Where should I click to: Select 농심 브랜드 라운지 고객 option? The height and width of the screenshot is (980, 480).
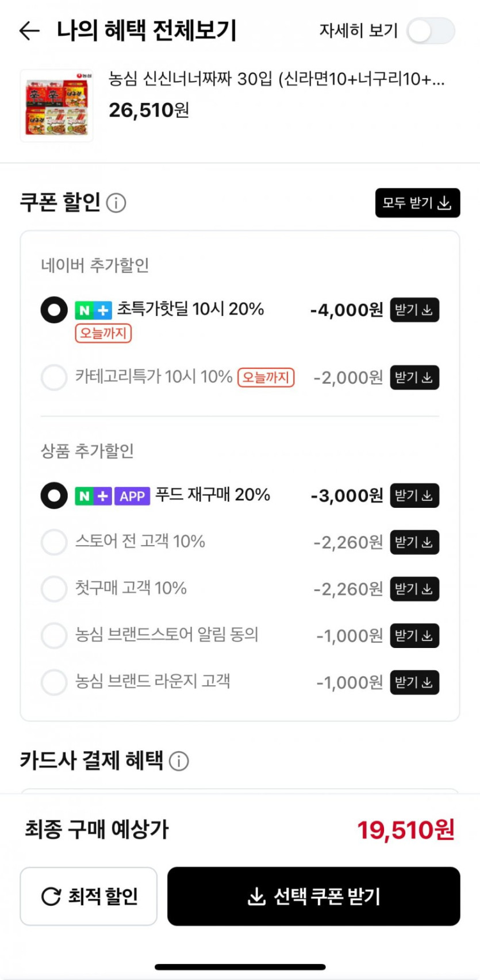[54, 682]
